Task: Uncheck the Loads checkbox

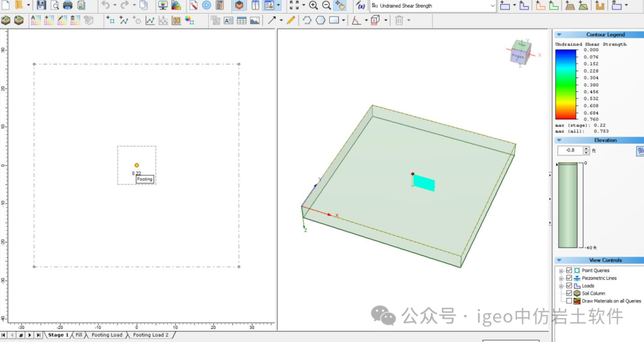Action: coord(569,285)
